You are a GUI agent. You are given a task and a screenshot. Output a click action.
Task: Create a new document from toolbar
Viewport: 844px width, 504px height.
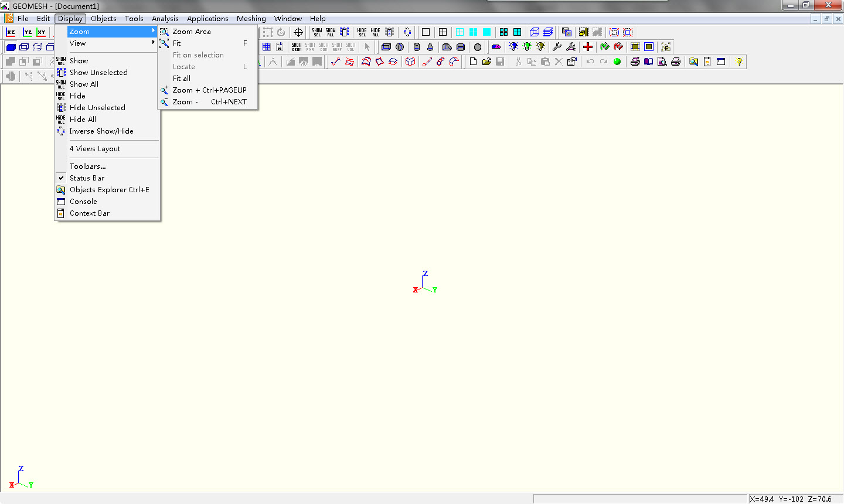point(473,62)
